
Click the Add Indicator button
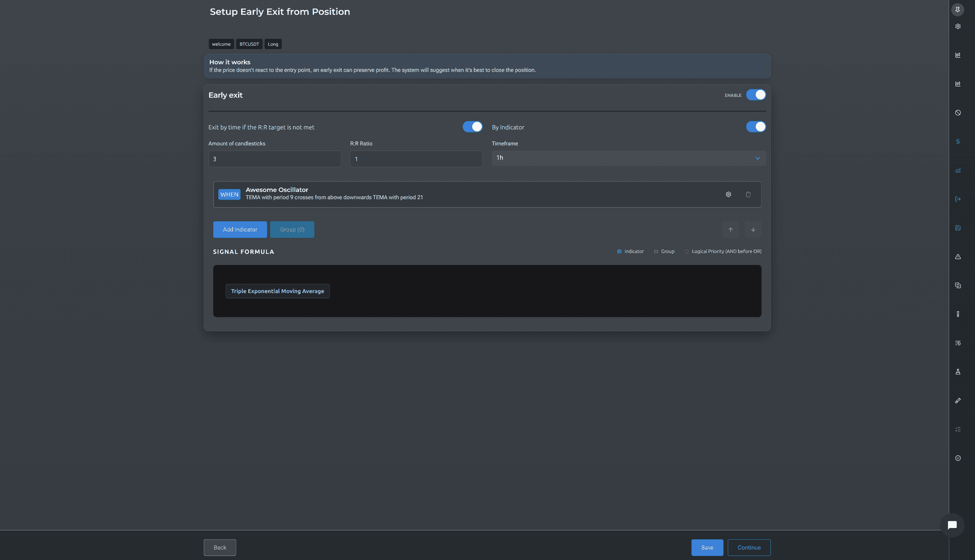240,229
